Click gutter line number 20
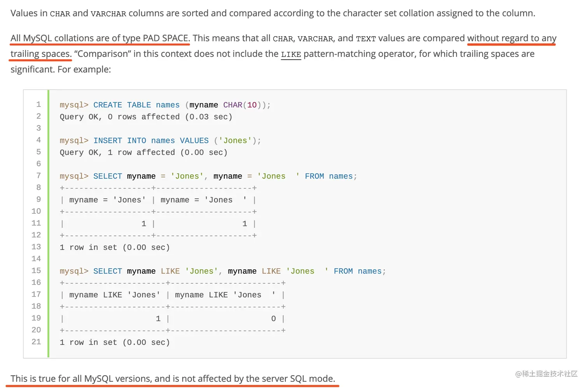Screen dimensions: 588x388 pos(36,330)
